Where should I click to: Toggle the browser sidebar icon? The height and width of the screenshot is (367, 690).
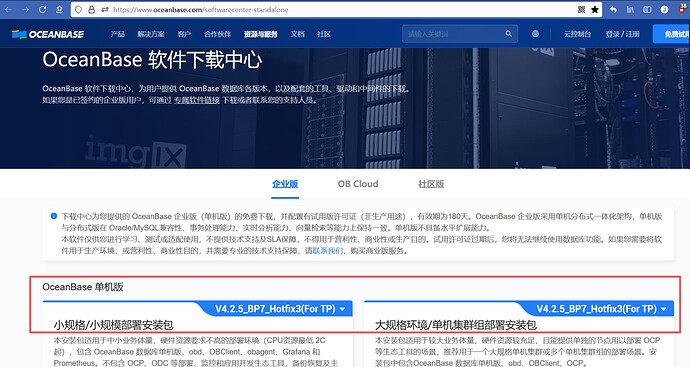pos(647,9)
